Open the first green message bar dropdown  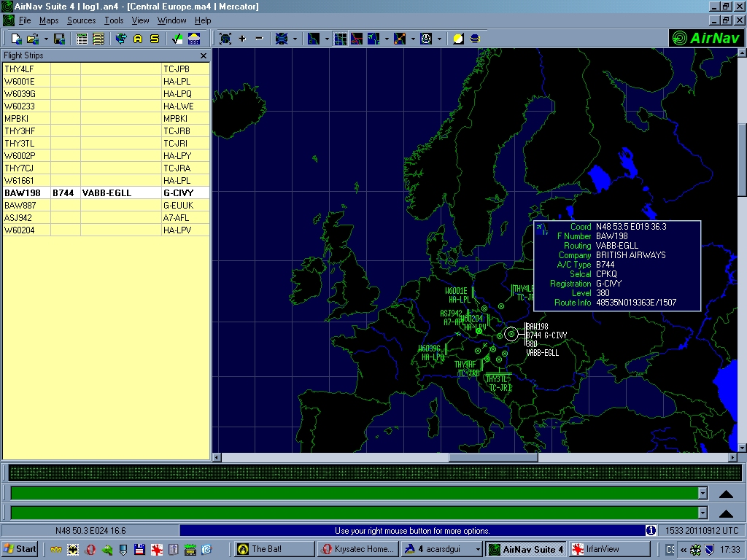(703, 493)
